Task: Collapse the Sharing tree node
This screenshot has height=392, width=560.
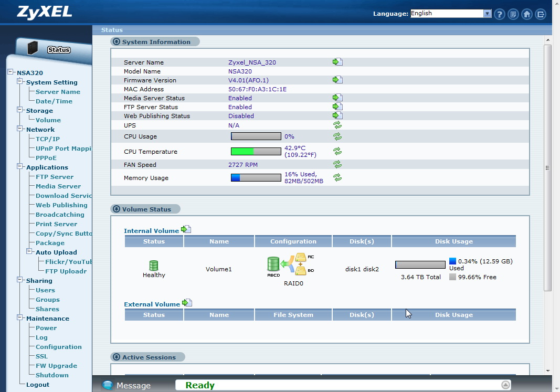Action: click(19, 280)
